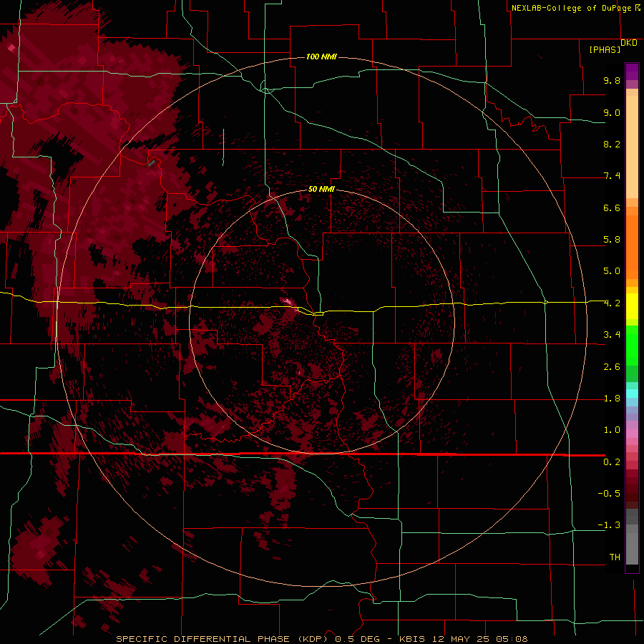644x644 pixels.
Task: Pick the peach color bar segment near 8.2
Action: (632, 146)
